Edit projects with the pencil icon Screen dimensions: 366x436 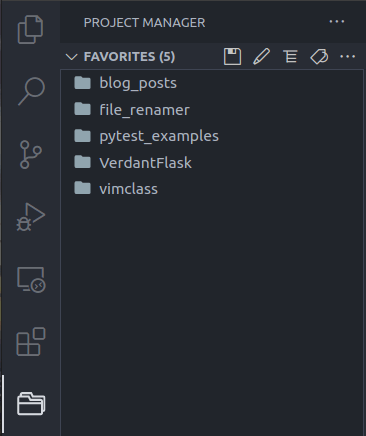pos(261,56)
